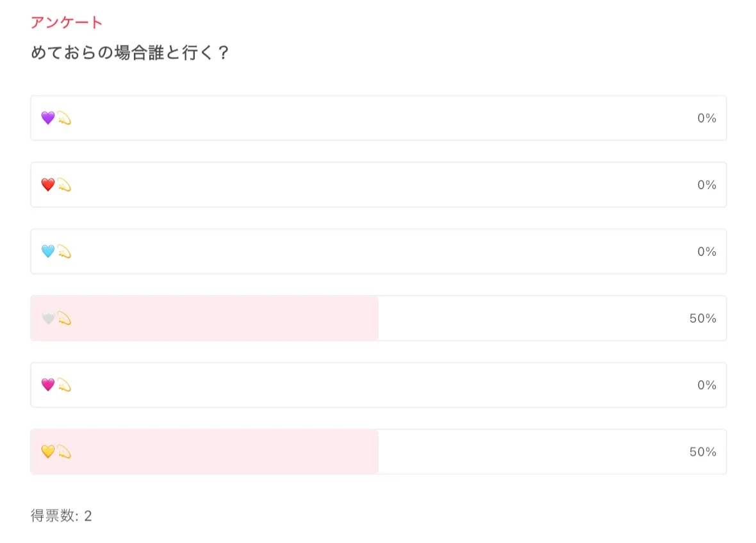Click the purple heart emoji

click(48, 118)
